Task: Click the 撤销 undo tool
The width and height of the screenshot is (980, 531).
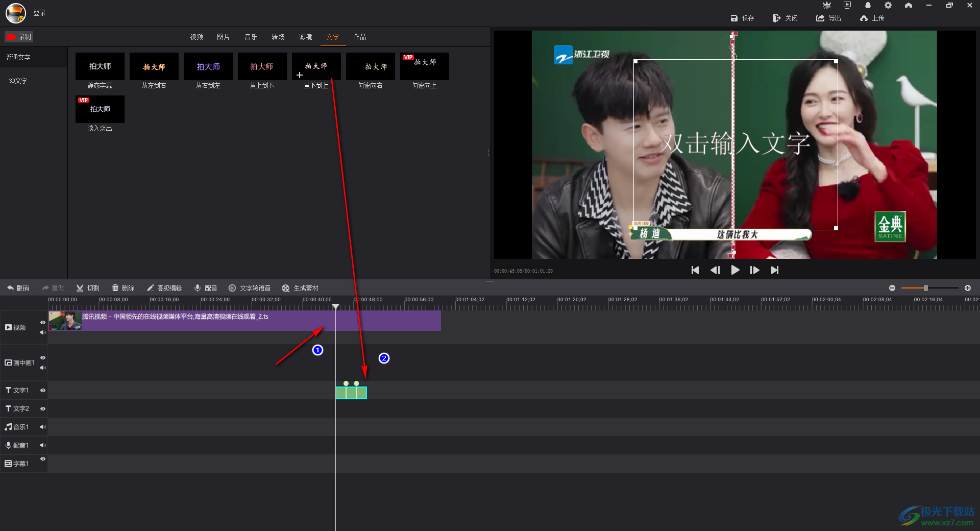Action: (x=18, y=288)
